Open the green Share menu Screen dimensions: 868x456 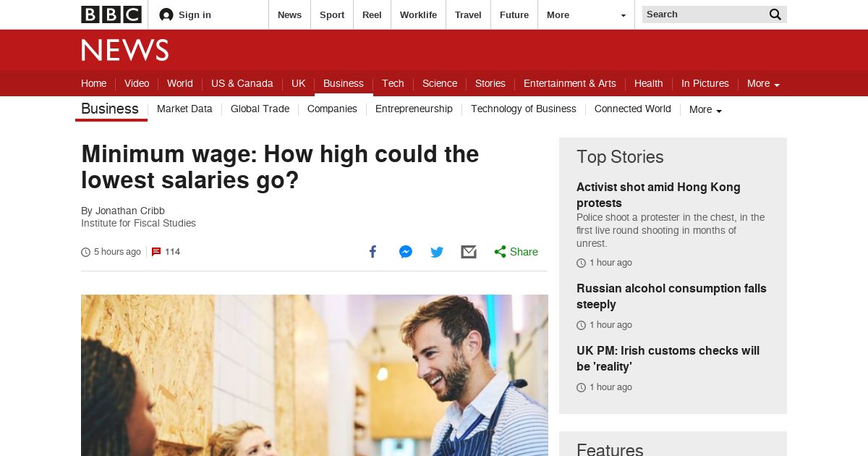(516, 252)
